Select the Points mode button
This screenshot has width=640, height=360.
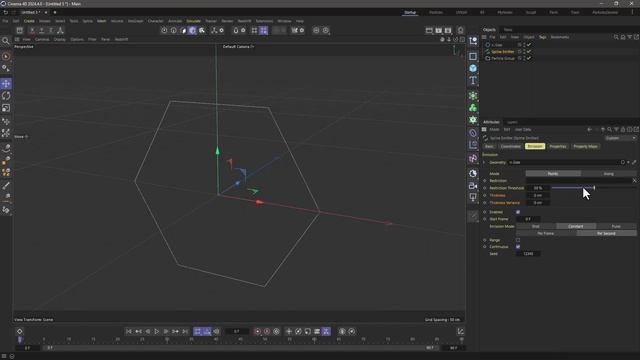[x=553, y=173]
